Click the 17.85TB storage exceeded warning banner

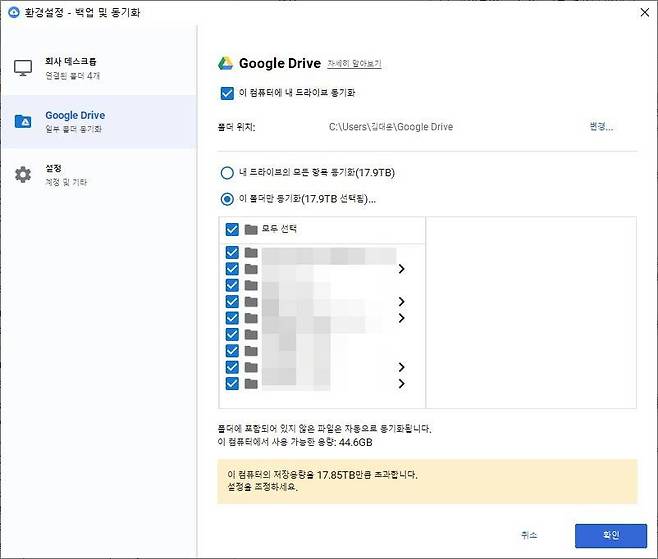tap(427, 481)
